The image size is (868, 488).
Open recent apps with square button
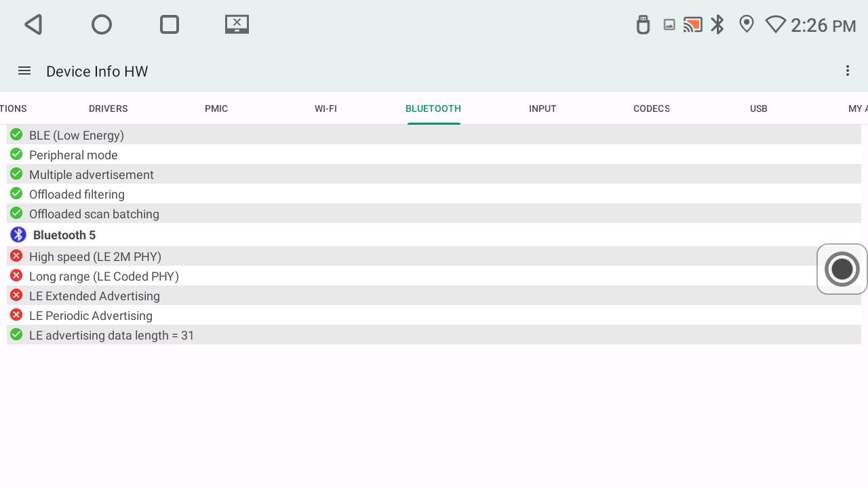[170, 25]
